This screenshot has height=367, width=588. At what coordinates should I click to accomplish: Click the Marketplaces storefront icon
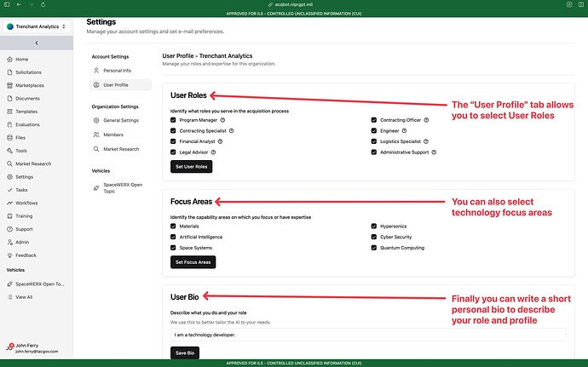[9, 85]
